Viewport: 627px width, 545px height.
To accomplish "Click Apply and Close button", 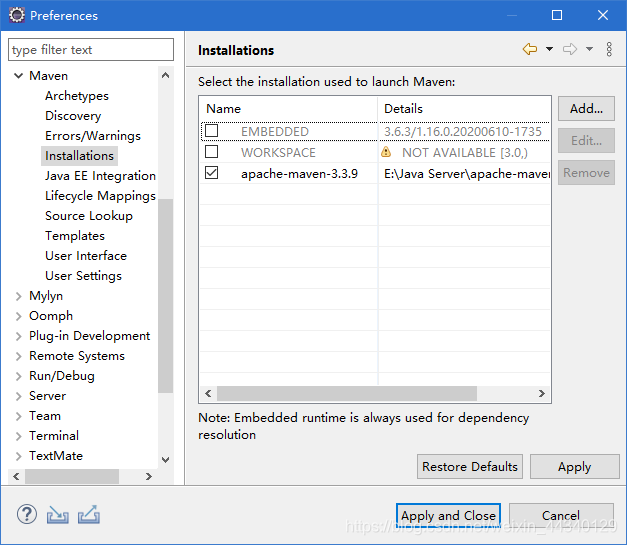I will click(x=448, y=515).
